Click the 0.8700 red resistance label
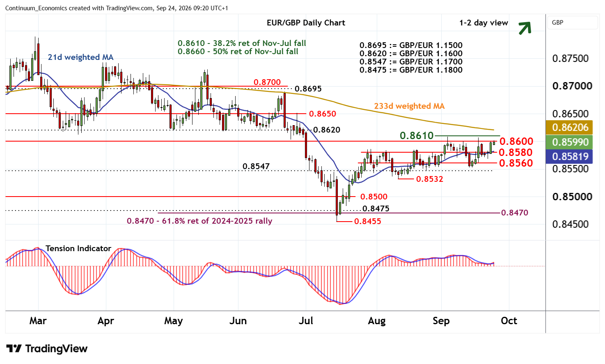The width and height of the screenshot is (605, 364). tap(267, 82)
